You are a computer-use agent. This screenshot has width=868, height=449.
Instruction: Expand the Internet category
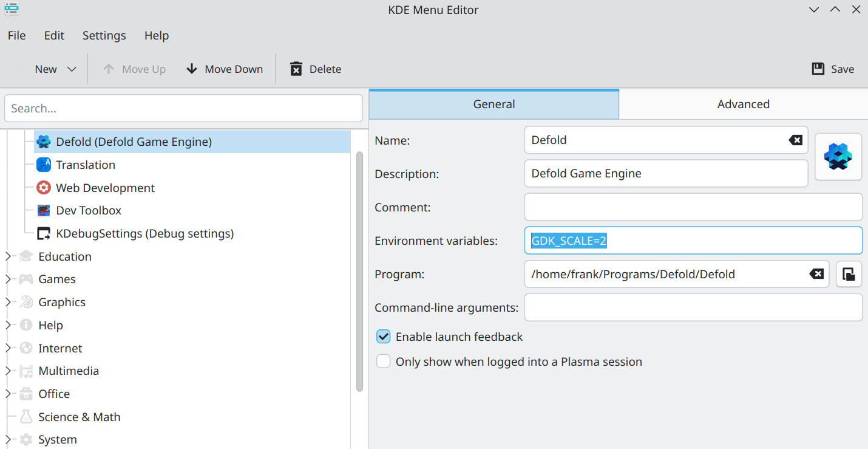coord(8,348)
